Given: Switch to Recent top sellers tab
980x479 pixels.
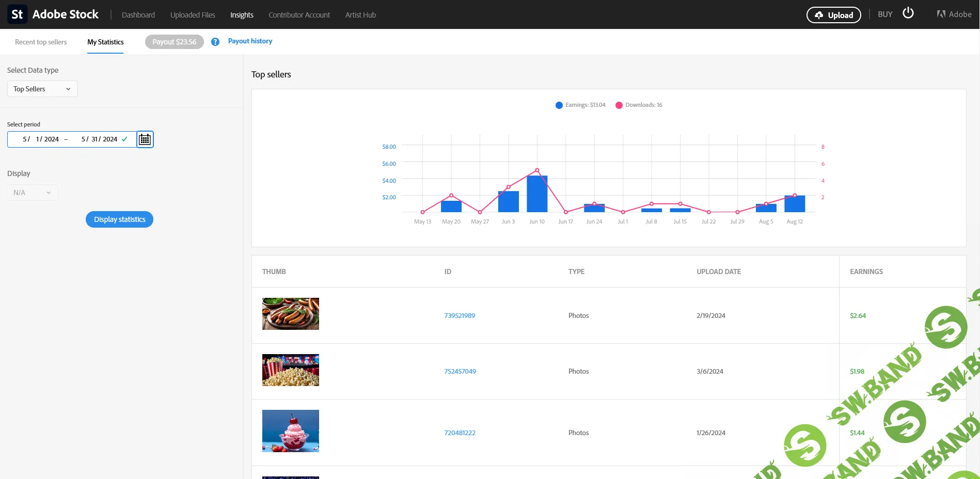Looking at the screenshot, I should (x=41, y=42).
